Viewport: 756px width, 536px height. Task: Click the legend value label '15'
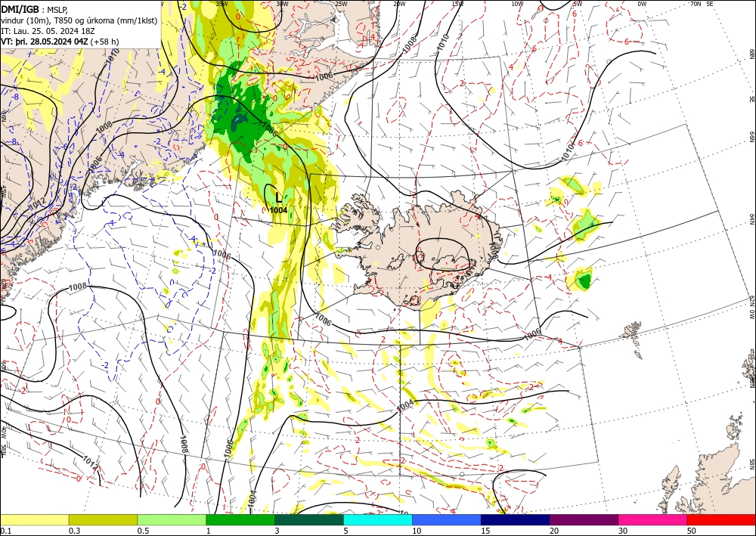point(485,531)
